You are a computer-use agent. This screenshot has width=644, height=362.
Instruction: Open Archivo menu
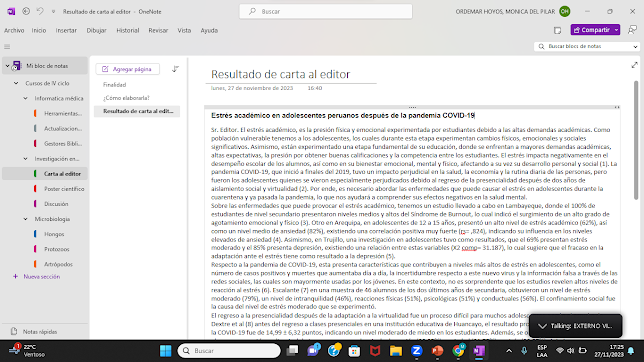(14, 30)
